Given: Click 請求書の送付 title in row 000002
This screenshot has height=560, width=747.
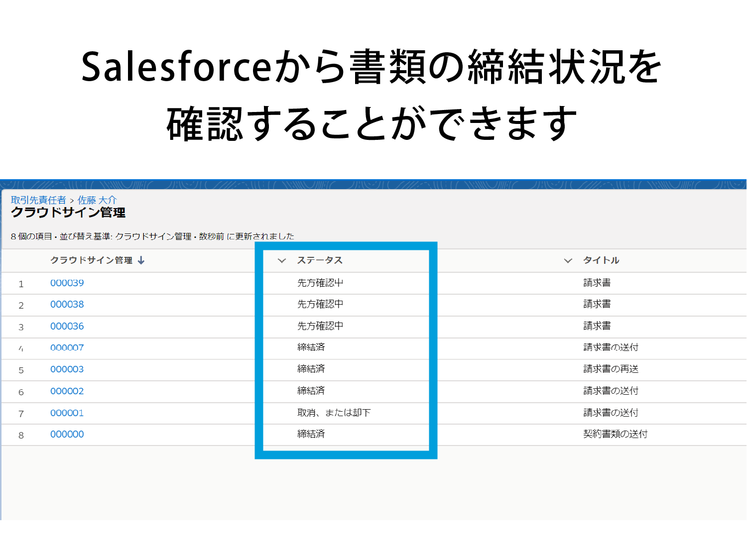Looking at the screenshot, I should 611,391.
